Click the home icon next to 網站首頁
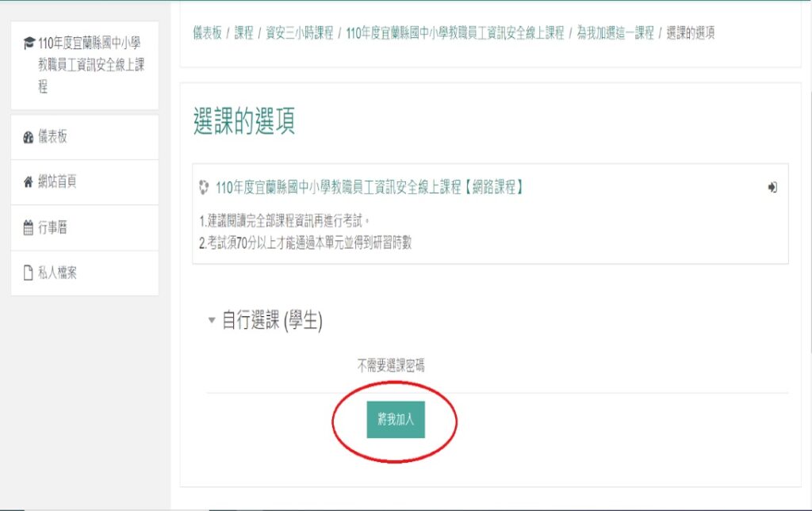 coord(29,181)
